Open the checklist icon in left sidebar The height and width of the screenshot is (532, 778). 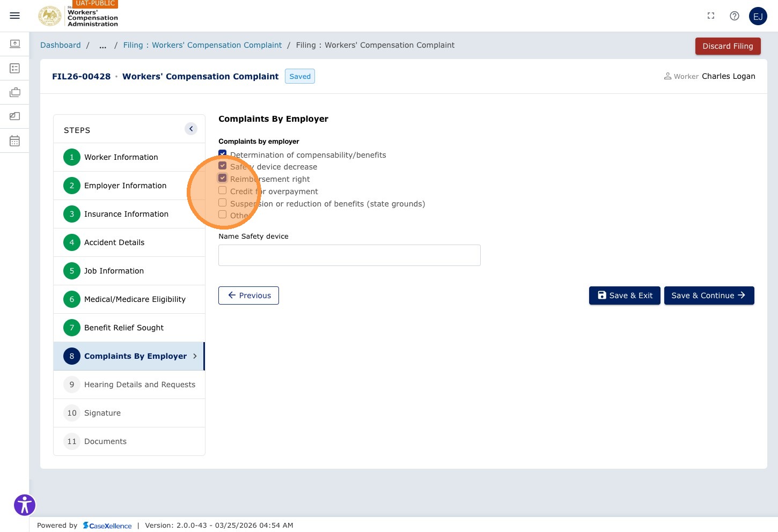15,68
